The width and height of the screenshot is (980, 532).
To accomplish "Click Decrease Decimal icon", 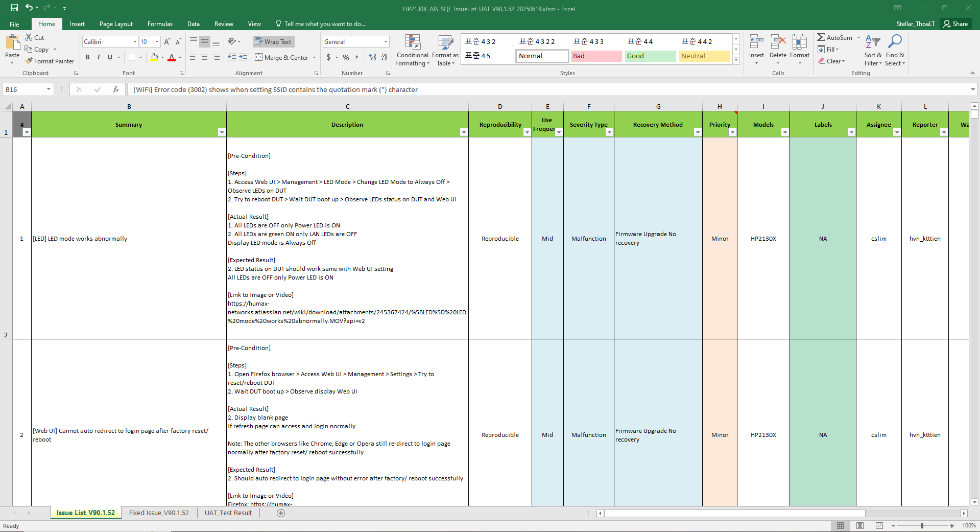I will click(x=384, y=57).
